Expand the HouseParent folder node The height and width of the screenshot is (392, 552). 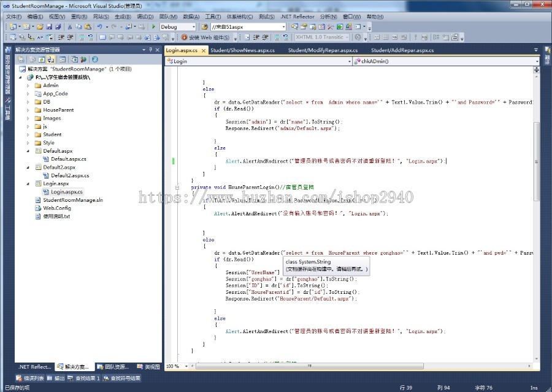click(28, 110)
